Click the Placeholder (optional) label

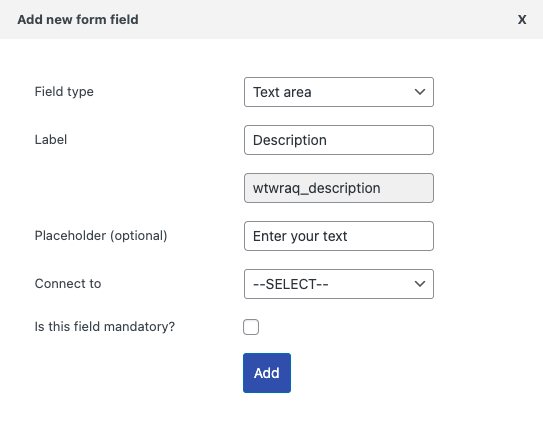click(x=101, y=236)
